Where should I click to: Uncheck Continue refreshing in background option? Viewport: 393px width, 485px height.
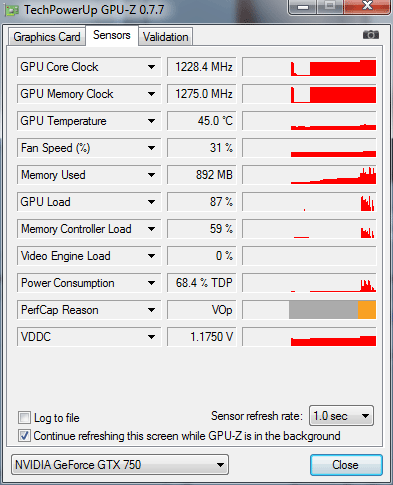tap(24, 436)
